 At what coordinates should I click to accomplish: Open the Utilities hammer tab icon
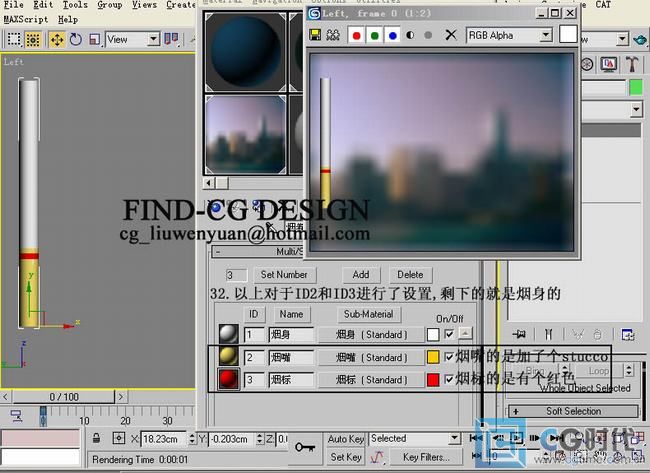point(631,64)
